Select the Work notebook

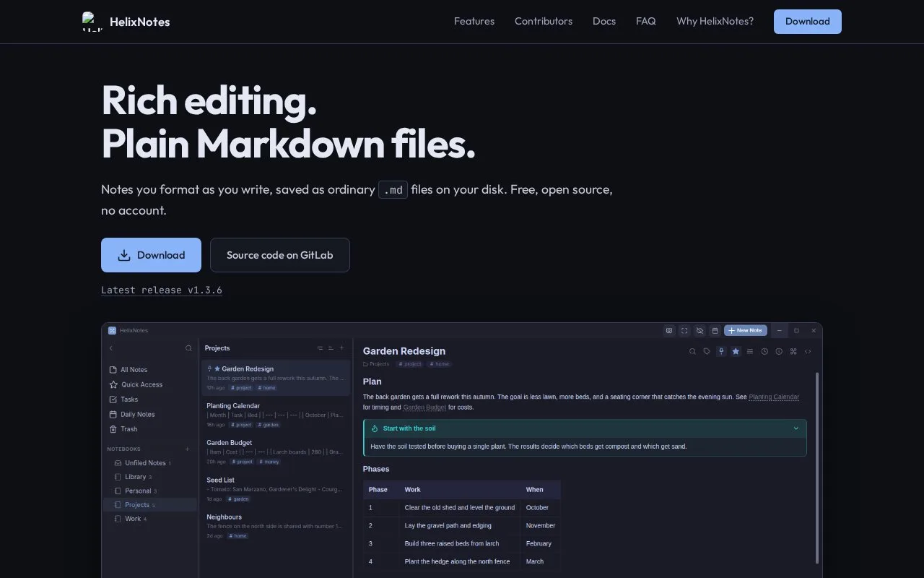pos(150,519)
